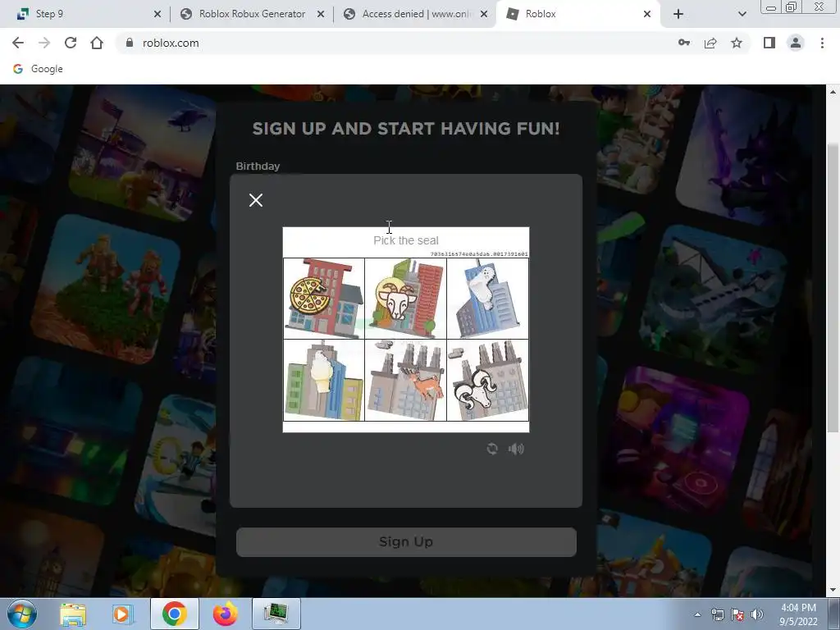Viewport: 840px width, 630px height.
Task: Switch to audio captcha challenge
Action: click(516, 449)
